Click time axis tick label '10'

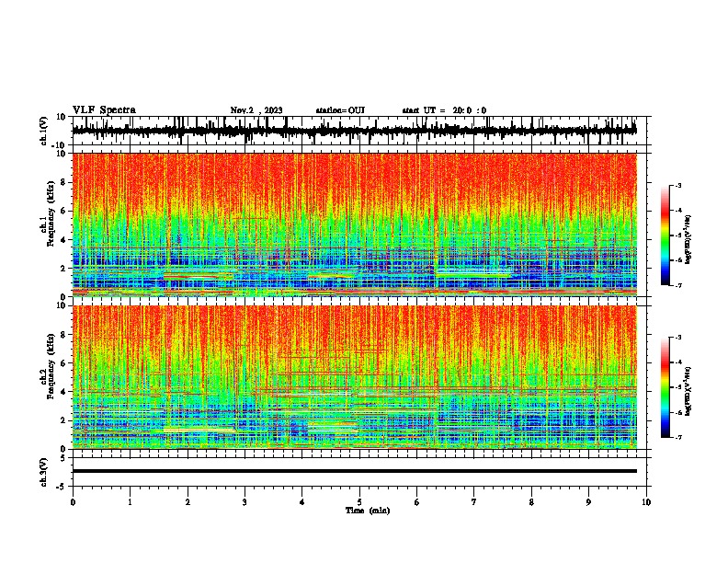[x=646, y=502]
